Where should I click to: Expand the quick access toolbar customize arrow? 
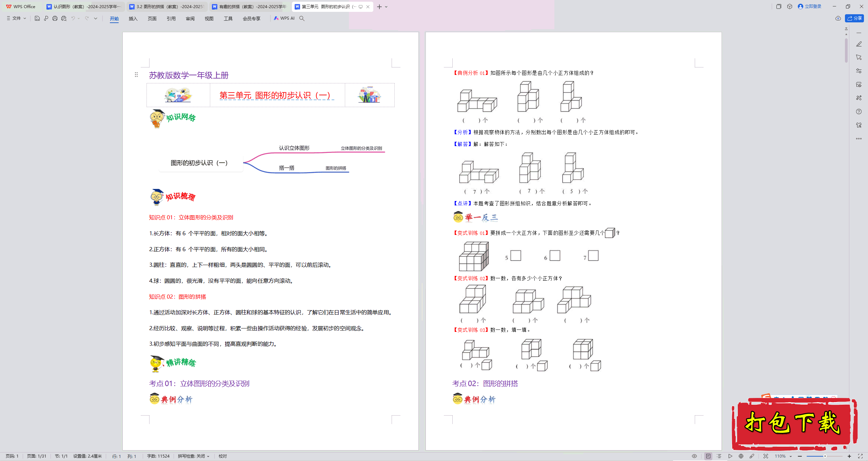[96, 18]
